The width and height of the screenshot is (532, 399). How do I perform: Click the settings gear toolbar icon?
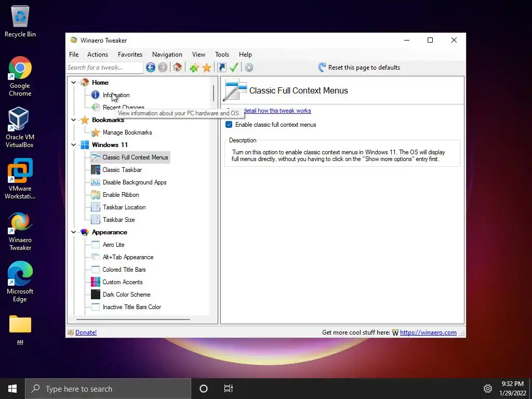(249, 68)
